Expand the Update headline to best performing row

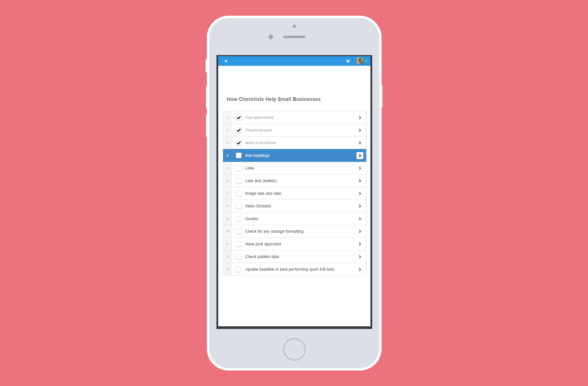click(x=360, y=269)
